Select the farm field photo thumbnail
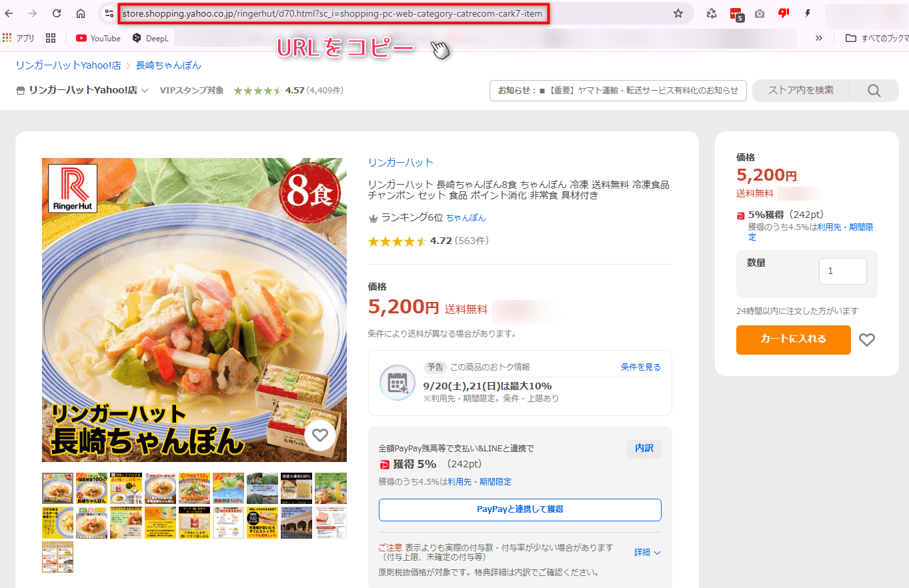 [262, 489]
